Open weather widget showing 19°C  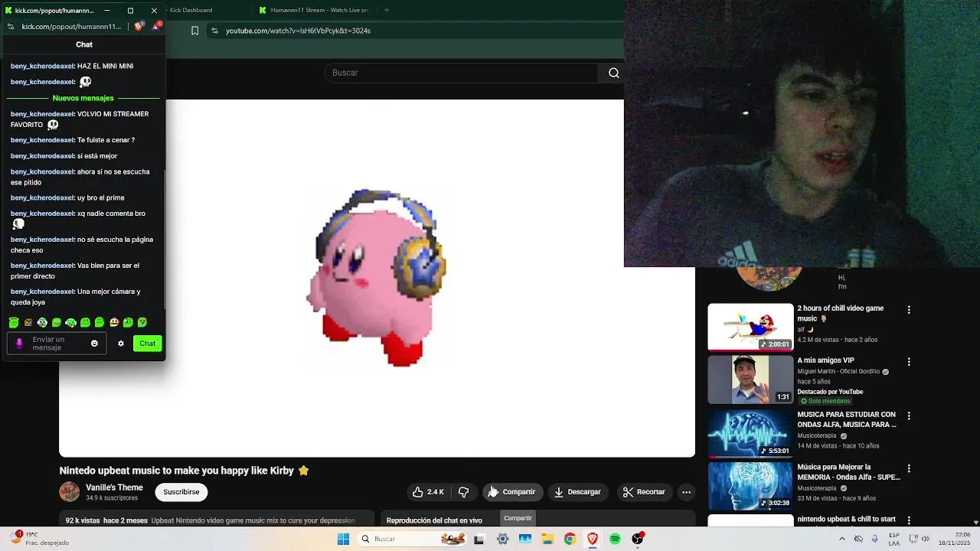(38, 539)
